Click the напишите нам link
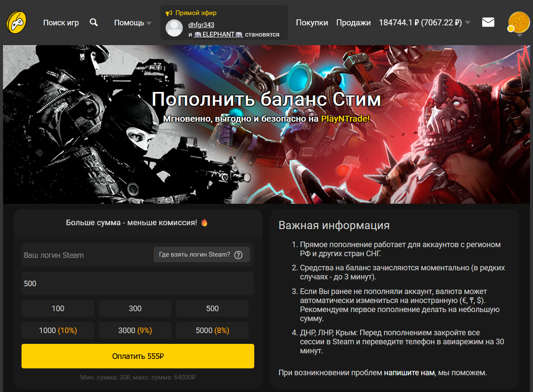Image resolution: width=533 pixels, height=392 pixels. tap(410, 372)
